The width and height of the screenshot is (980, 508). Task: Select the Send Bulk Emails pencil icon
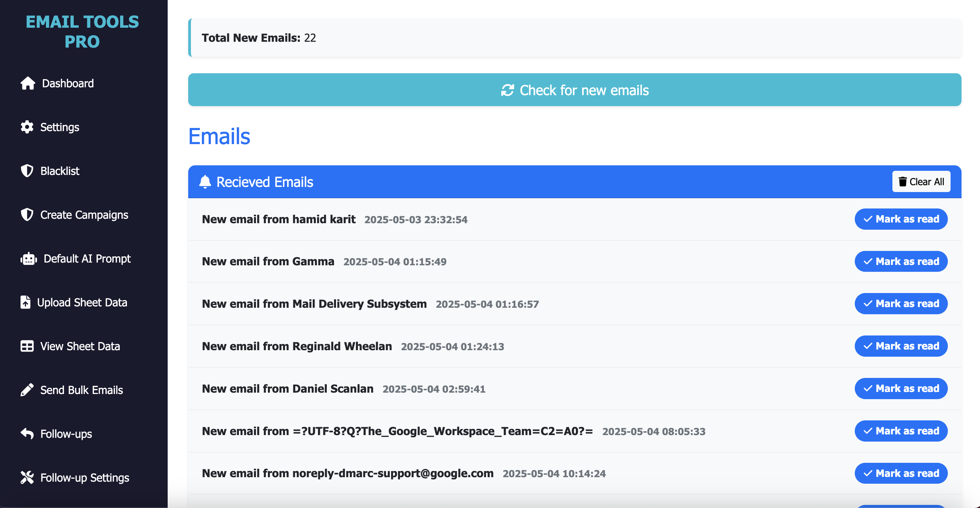click(x=26, y=390)
